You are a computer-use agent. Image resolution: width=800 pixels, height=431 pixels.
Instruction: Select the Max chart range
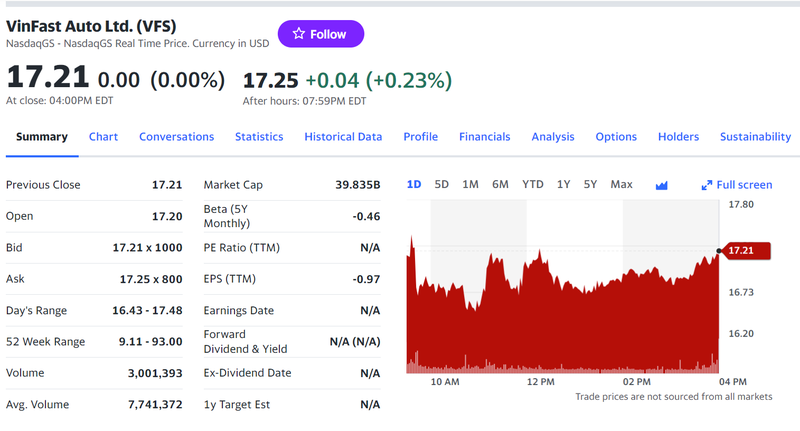621,184
